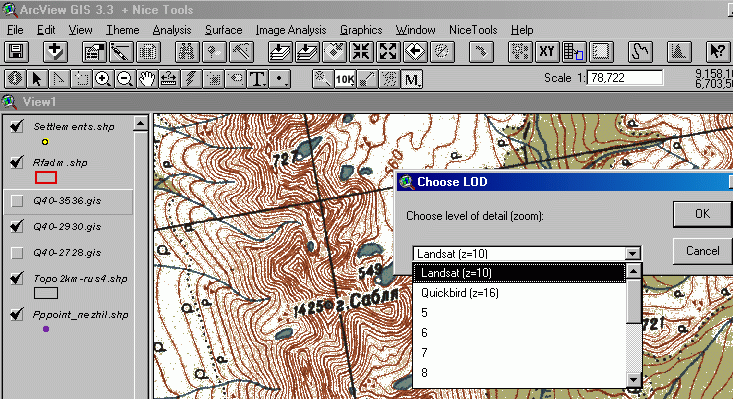
Task: Select the Identify tool
Action: [x=14, y=78]
